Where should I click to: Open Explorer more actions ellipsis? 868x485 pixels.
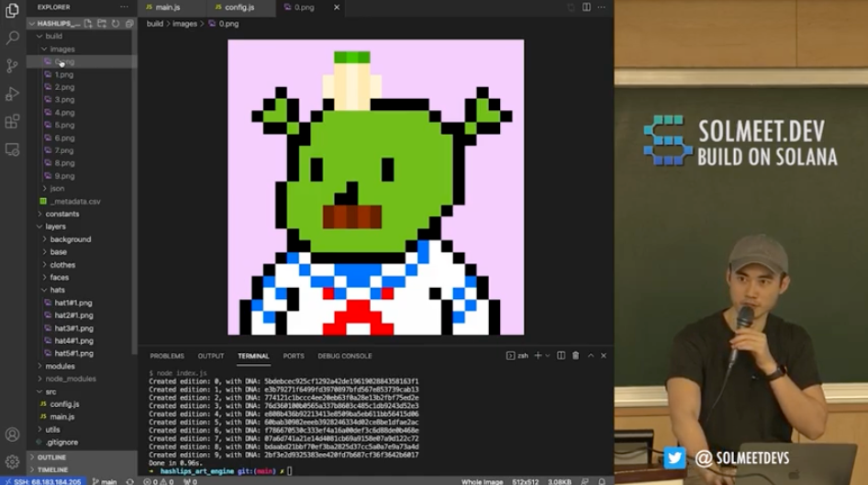[124, 7]
